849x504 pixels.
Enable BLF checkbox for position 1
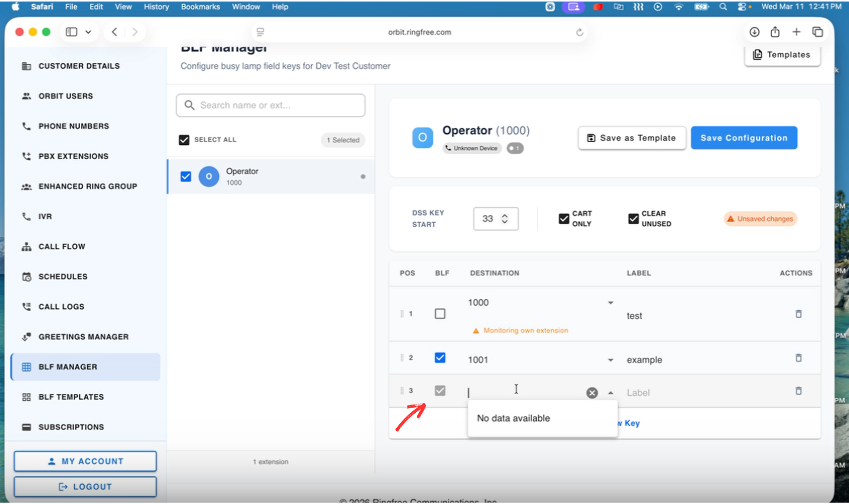tap(440, 314)
